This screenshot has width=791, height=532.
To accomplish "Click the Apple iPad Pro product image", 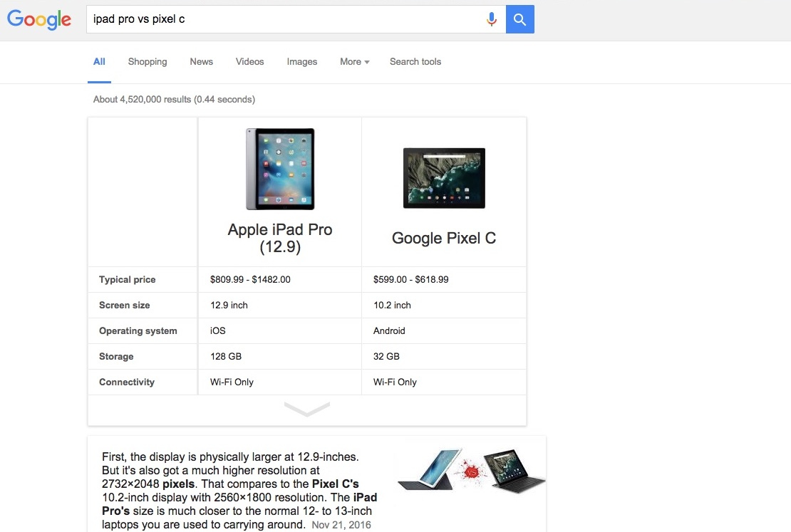I will click(280, 169).
